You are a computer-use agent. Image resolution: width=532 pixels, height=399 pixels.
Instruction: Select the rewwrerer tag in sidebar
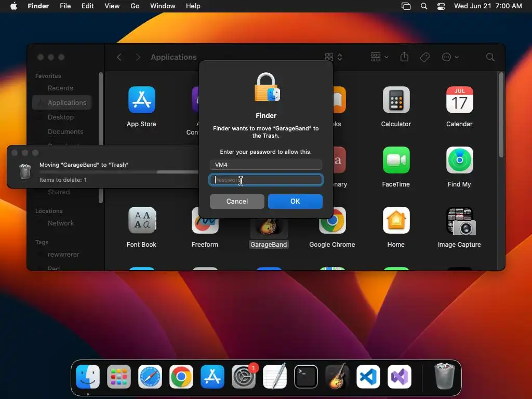[63, 255]
